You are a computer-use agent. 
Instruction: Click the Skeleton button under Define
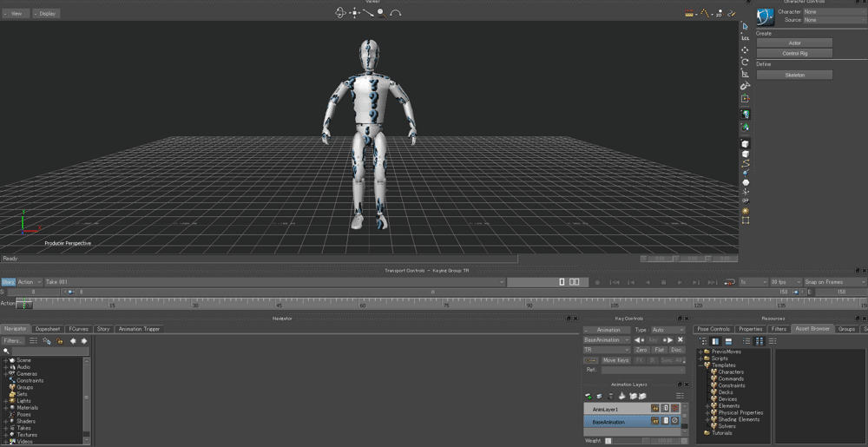tap(794, 75)
